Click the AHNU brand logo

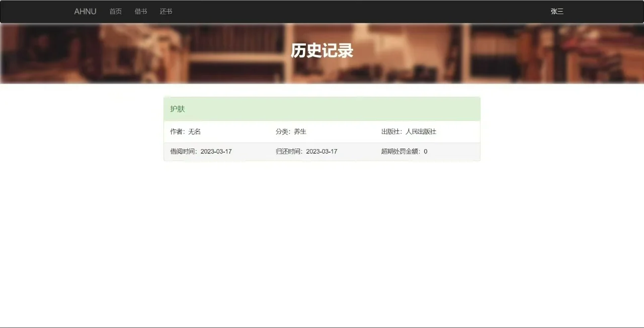tap(85, 11)
